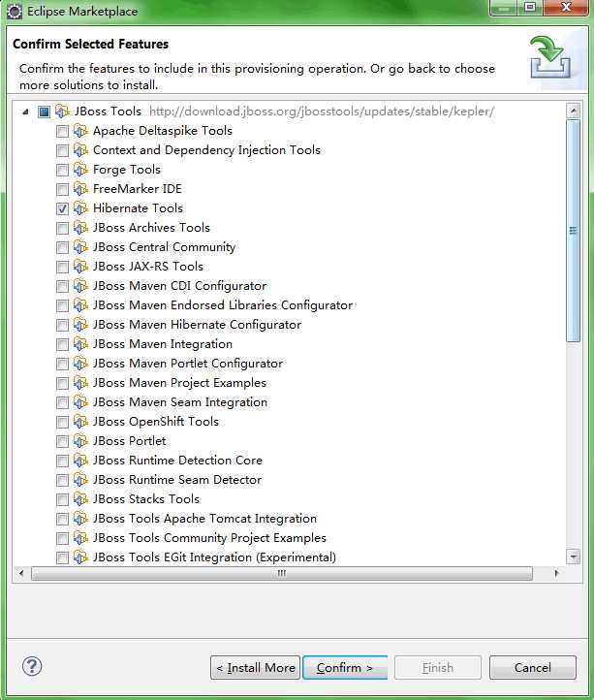The image size is (594, 700).
Task: Click the JBoss Maven CDI Configurator icon
Action: (80, 286)
